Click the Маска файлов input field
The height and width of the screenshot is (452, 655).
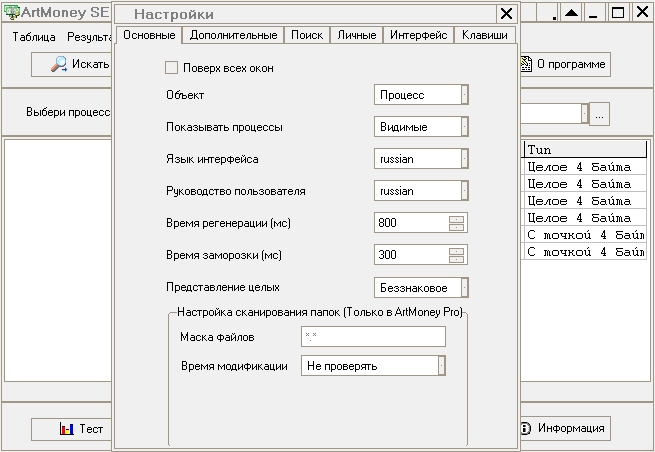(x=373, y=337)
